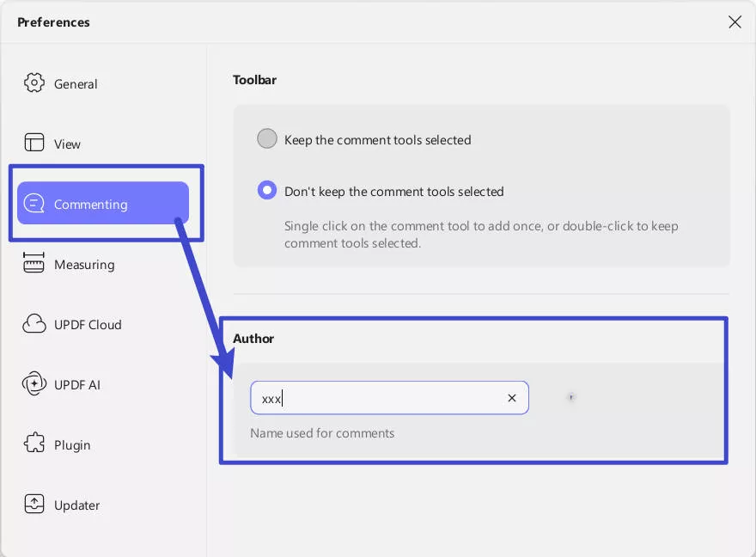Viewport: 756px width, 557px height.
Task: Switch to the Measuring tab label
Action: pos(84,265)
